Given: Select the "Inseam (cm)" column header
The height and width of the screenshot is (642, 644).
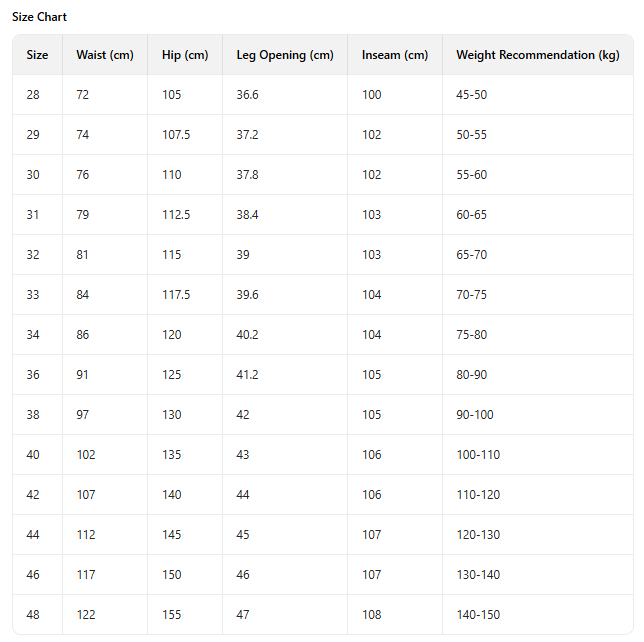Looking at the screenshot, I should point(394,55).
